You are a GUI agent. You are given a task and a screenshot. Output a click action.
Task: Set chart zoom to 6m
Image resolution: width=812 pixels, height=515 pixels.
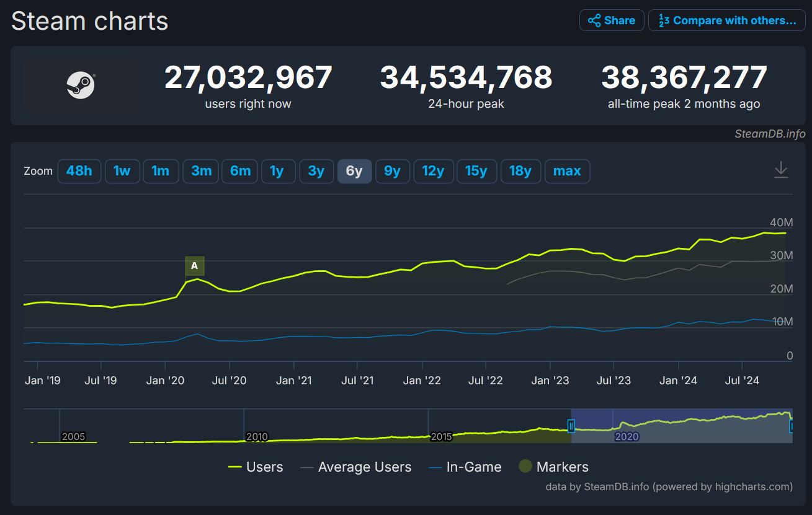[x=240, y=172]
